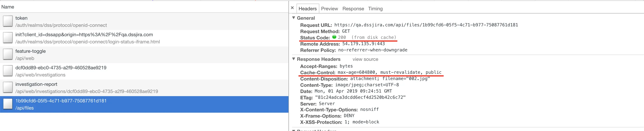Collapse the General section

294,18
